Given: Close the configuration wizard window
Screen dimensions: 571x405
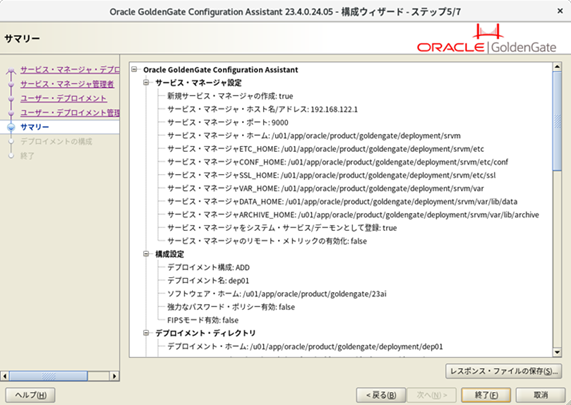Looking at the screenshot, I should tap(560, 11).
